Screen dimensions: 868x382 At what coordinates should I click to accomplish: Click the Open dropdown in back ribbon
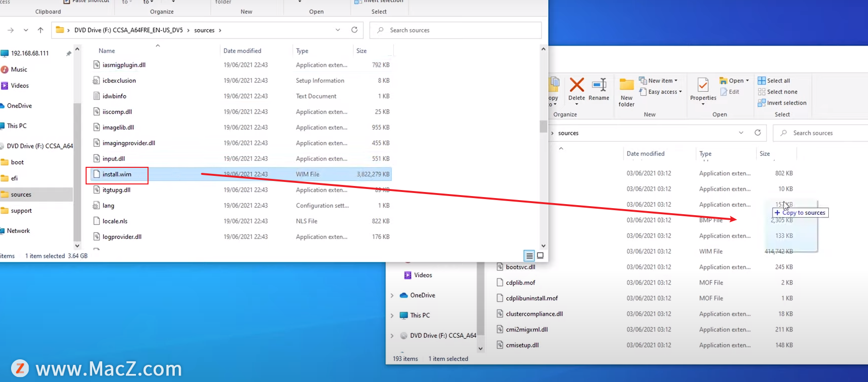[734, 81]
